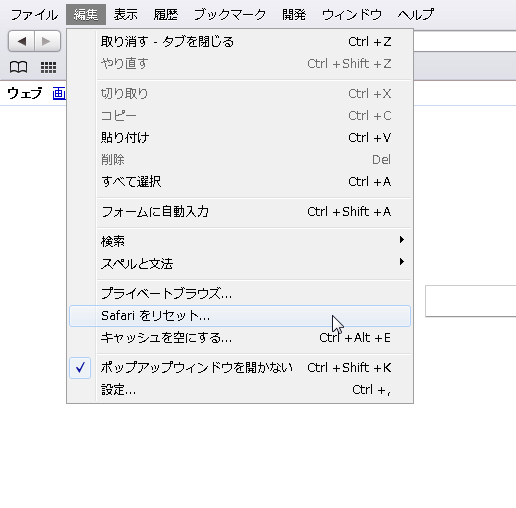Go back with the left arrow button
The image size is (516, 508).
point(21,41)
